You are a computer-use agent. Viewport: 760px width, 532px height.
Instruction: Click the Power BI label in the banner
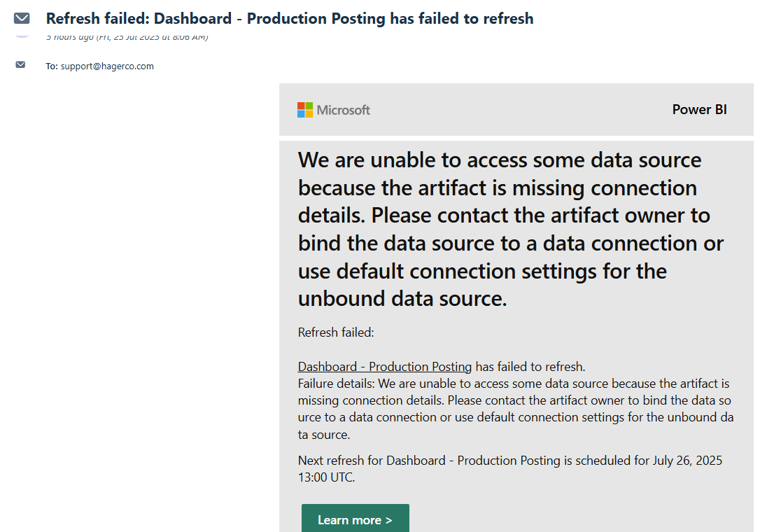(699, 110)
